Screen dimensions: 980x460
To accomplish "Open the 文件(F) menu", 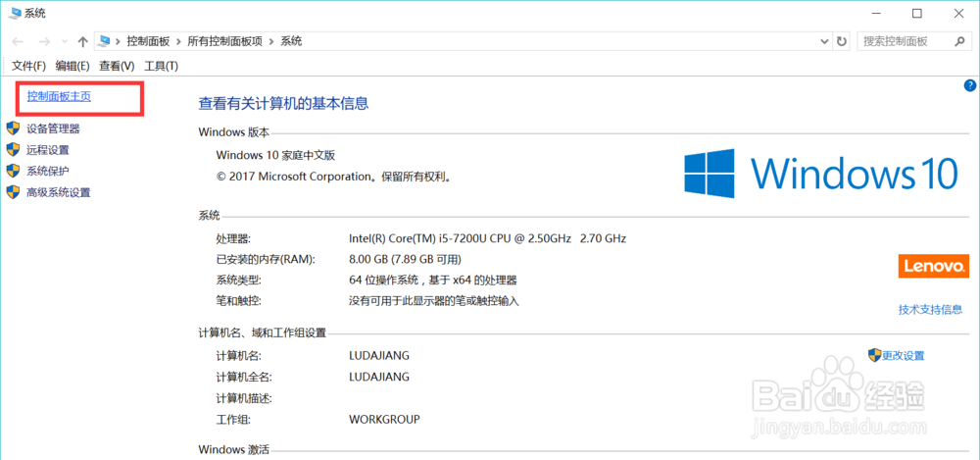I will (29, 66).
